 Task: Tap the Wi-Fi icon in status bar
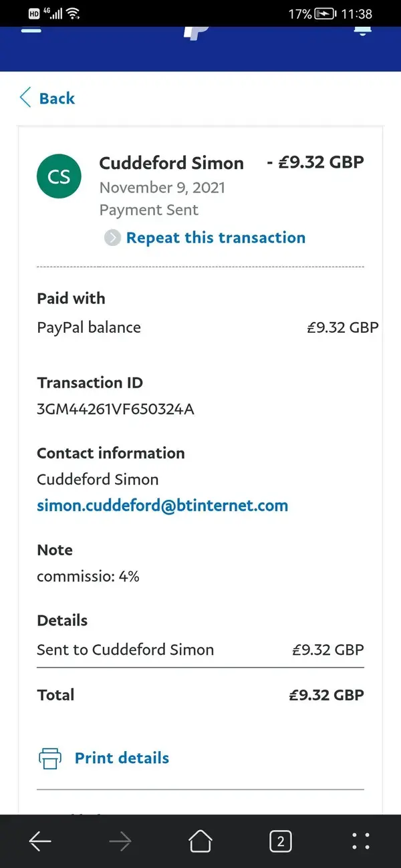(x=72, y=13)
